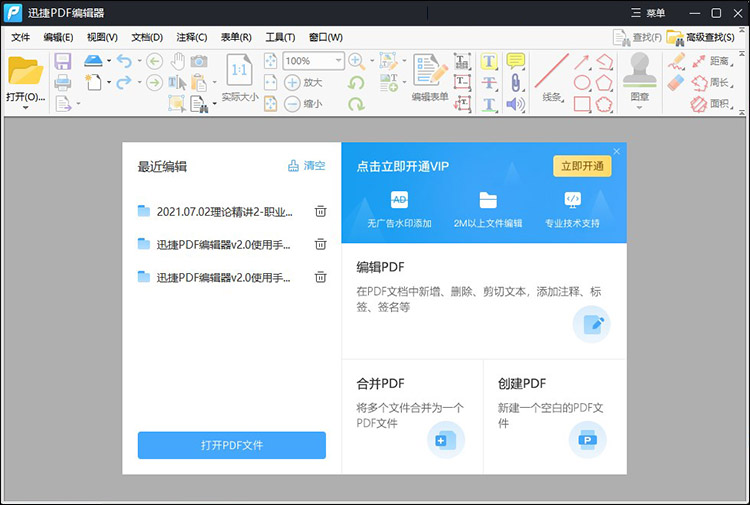Open the 文件 menu
The width and height of the screenshot is (750, 505).
[x=21, y=37]
